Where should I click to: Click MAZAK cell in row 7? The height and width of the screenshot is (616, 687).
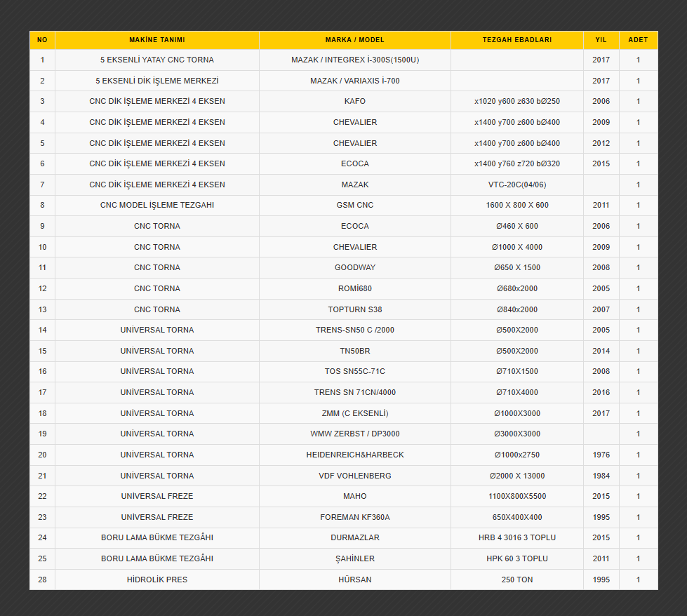pyautogui.click(x=355, y=185)
